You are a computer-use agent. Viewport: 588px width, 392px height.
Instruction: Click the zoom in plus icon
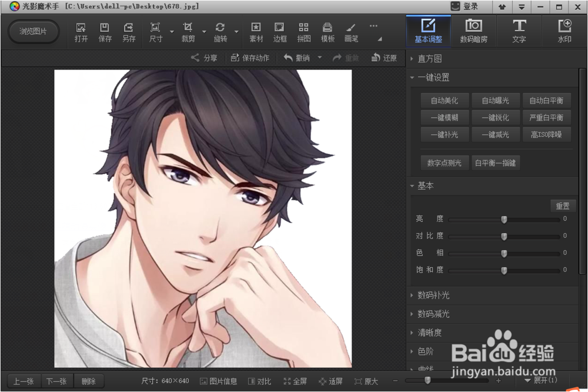[499, 381]
